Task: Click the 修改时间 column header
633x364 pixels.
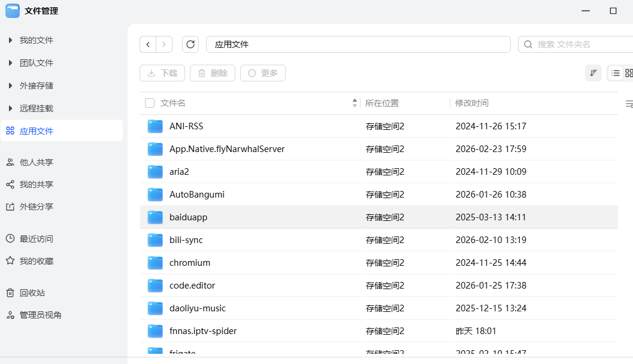Action: pyautogui.click(x=471, y=103)
